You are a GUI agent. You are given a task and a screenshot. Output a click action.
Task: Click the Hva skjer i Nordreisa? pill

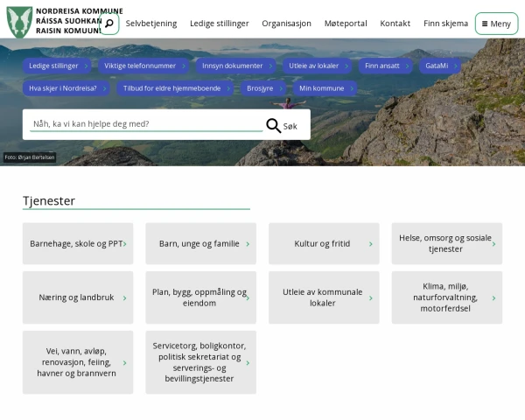pyautogui.click(x=66, y=88)
